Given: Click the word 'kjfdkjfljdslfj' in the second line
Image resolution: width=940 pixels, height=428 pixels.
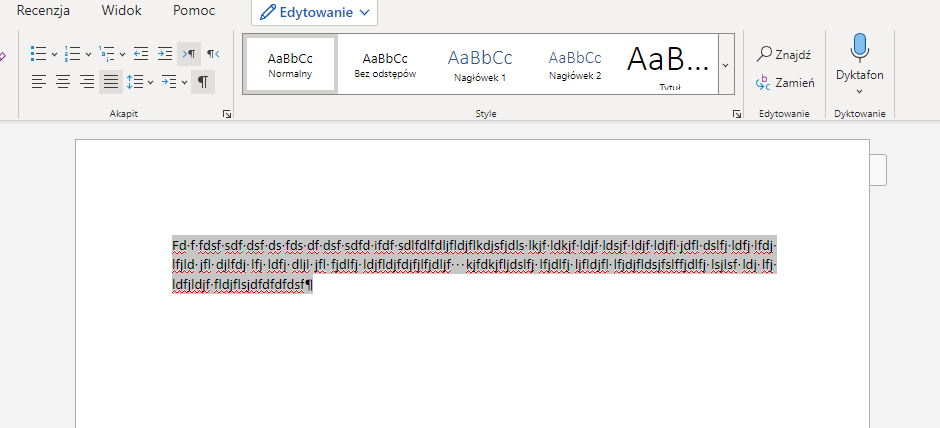Looking at the screenshot, I should click(x=500, y=266).
